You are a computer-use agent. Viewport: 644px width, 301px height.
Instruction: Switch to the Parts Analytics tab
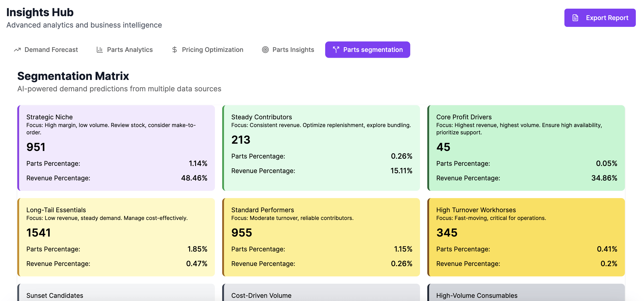(124, 50)
